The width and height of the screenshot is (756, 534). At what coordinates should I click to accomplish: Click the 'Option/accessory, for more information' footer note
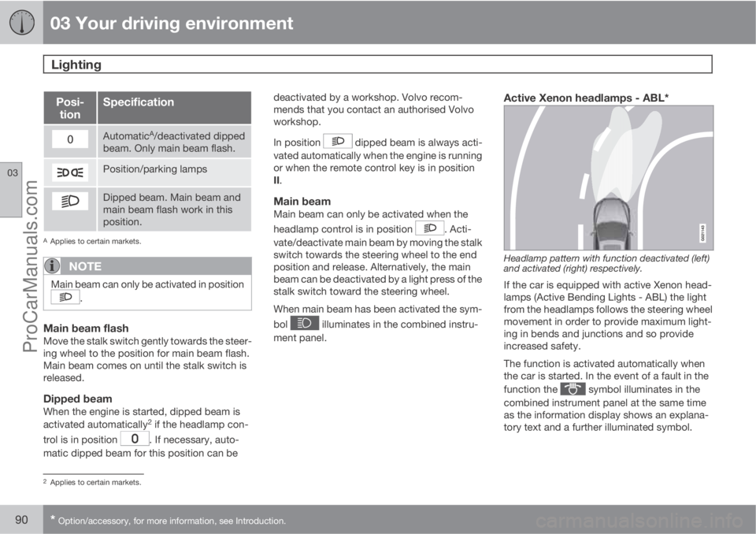coord(168,521)
